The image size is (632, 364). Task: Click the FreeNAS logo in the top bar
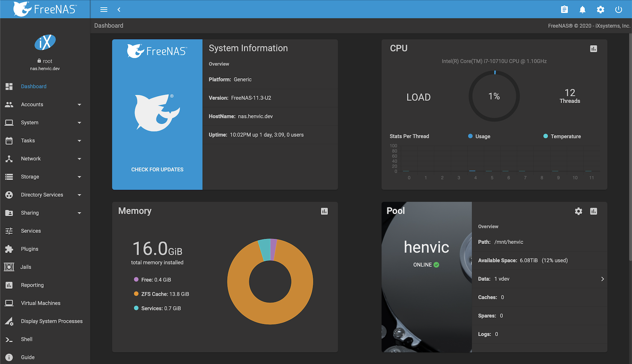coord(45,9)
